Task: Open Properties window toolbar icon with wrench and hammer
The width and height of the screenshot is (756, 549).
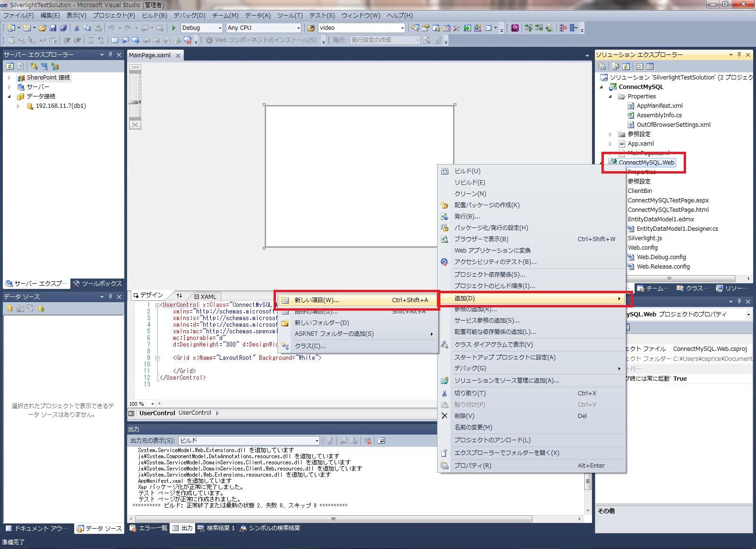Action: 457,28
